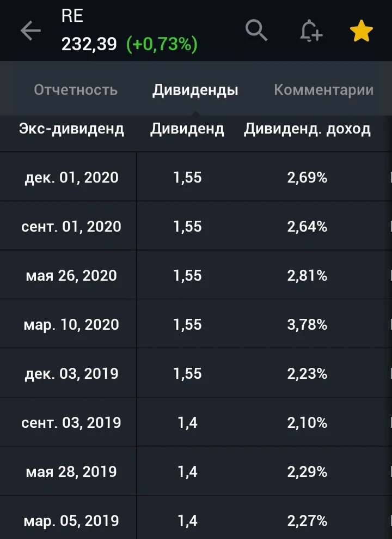
Task: Tap the 2,29% yield for мая 28, 2019
Action: click(307, 471)
